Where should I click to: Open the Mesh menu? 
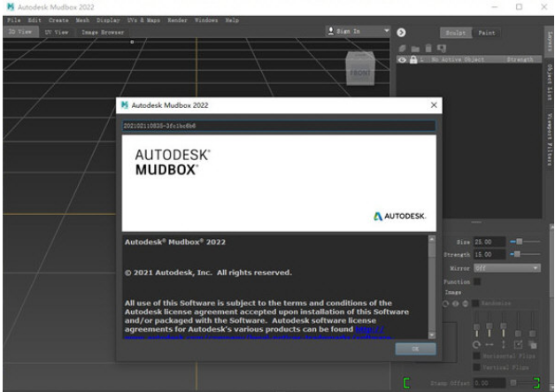click(x=82, y=20)
